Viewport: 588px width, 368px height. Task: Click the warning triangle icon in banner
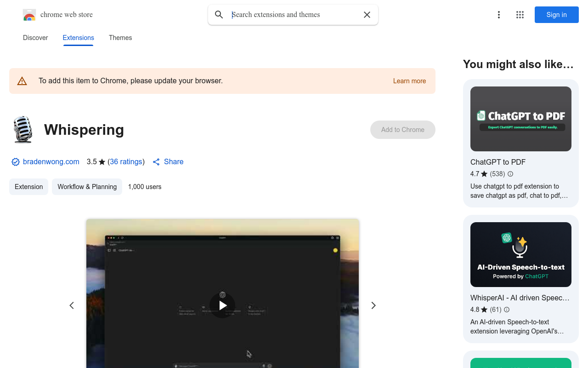pyautogui.click(x=22, y=81)
